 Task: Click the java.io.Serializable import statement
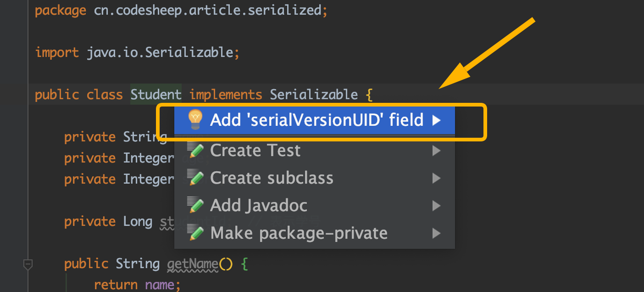point(160,52)
